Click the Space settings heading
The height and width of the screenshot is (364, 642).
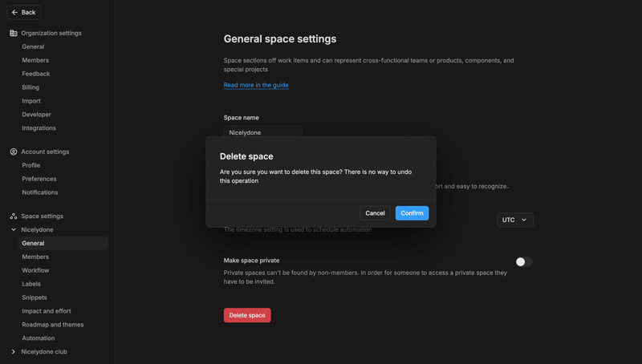43,216
